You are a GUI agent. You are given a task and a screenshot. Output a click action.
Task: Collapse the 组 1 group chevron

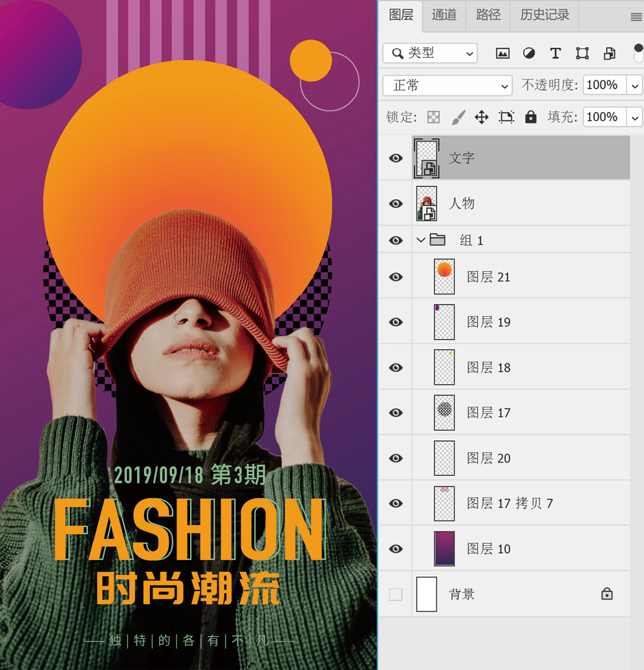coord(420,240)
